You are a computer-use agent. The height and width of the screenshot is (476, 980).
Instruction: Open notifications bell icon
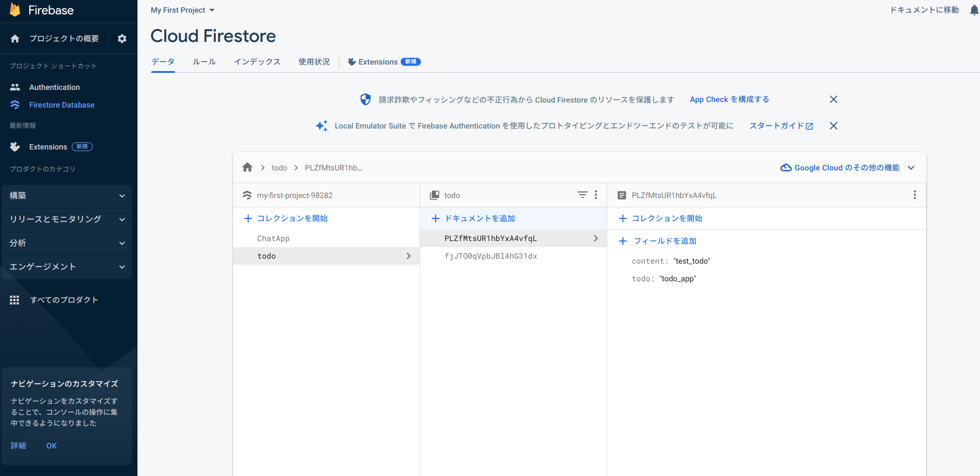[974, 10]
